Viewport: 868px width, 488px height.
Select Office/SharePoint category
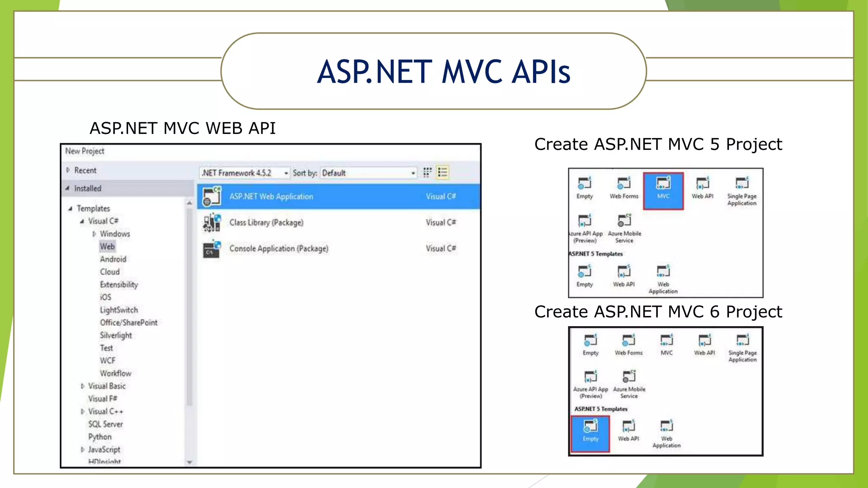point(129,322)
